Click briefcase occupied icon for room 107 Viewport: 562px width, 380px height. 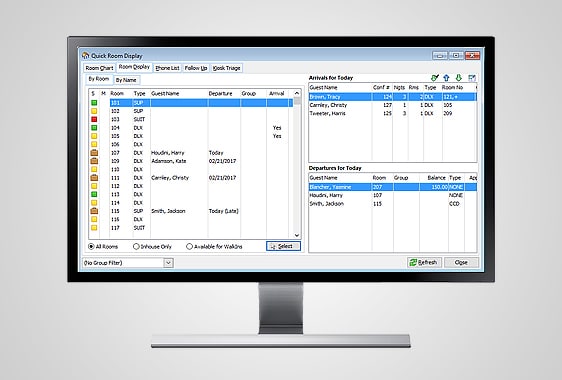click(94, 153)
